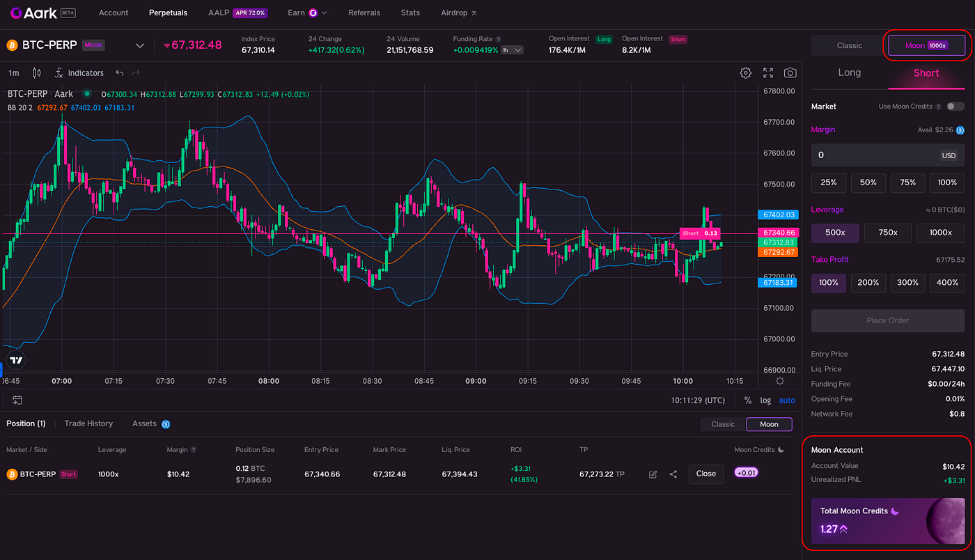Screen dimensions: 975x560
Task: Open the chart settings gear
Action: pyautogui.click(x=745, y=72)
